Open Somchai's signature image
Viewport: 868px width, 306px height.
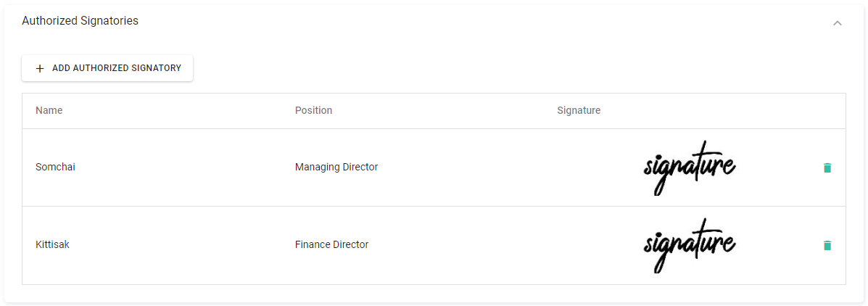[x=689, y=168]
